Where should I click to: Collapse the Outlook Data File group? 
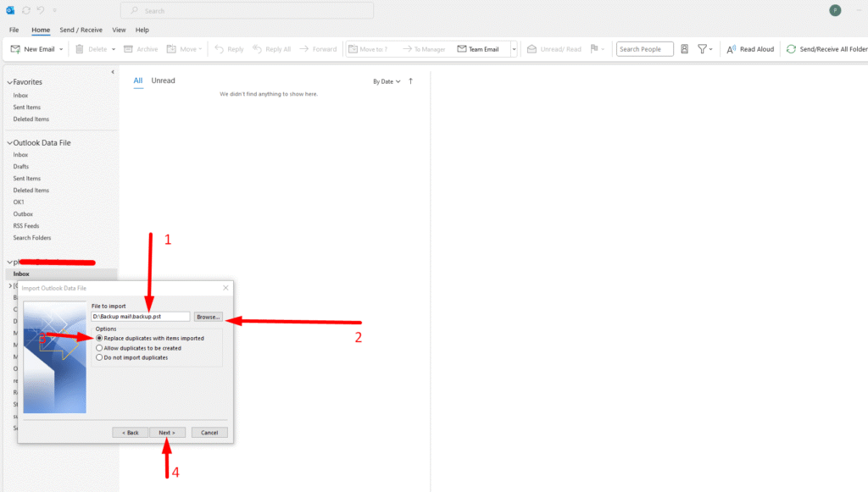coord(10,143)
